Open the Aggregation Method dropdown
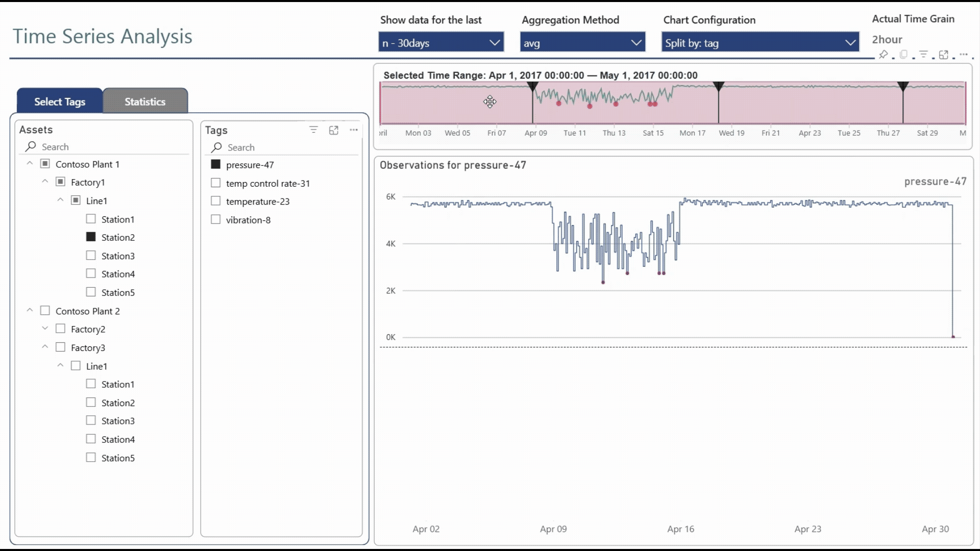This screenshot has width=980, height=551. pos(582,42)
